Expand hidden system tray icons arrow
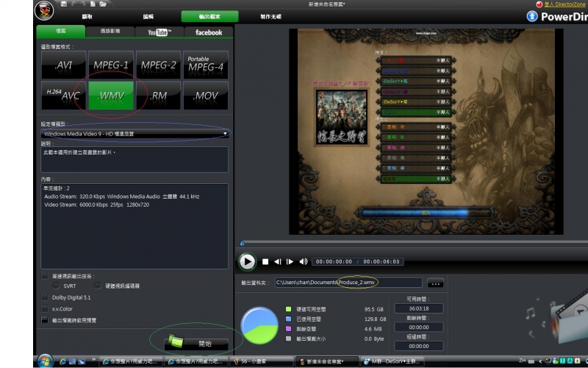 (540, 361)
